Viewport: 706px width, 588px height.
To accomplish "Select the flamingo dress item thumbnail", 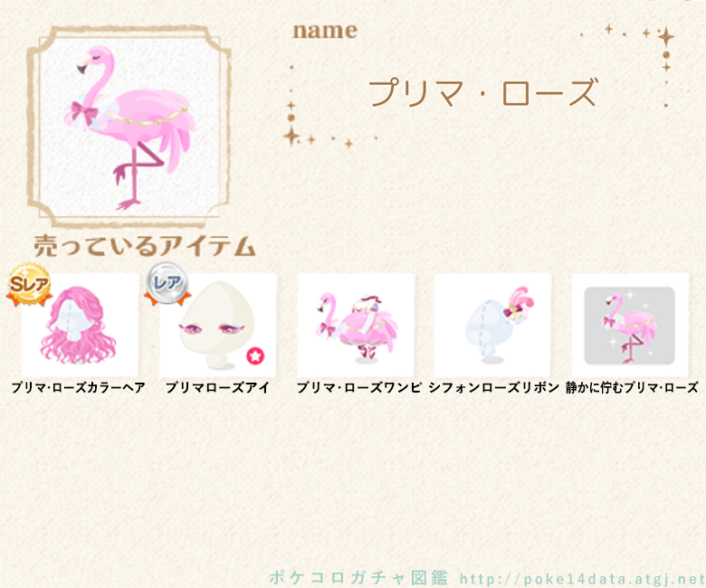I will pos(356,325).
